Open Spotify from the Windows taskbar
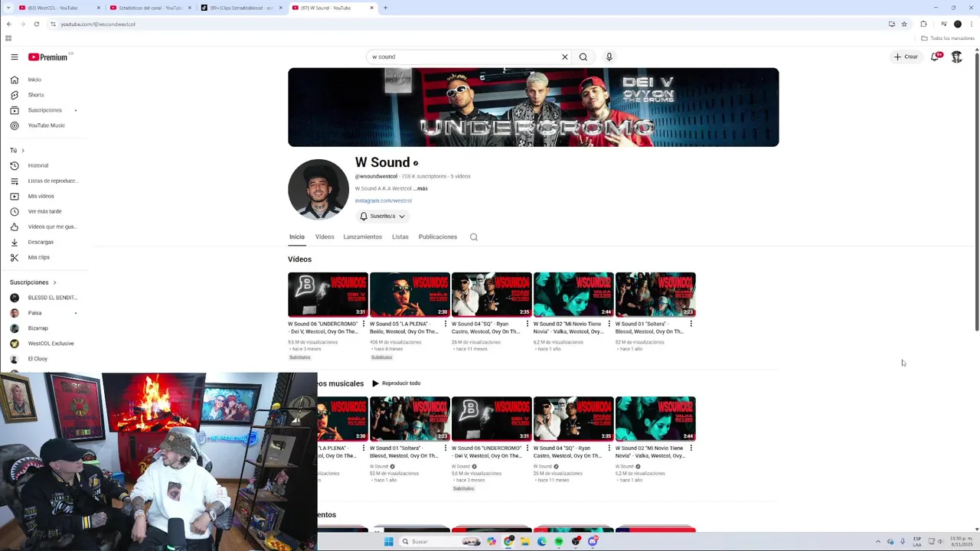 pos(559,542)
